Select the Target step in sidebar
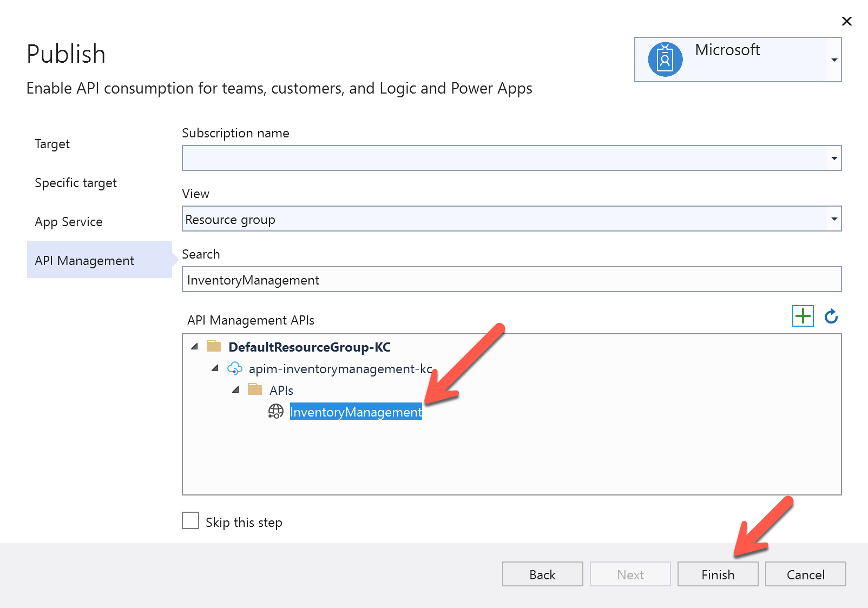 click(x=52, y=144)
